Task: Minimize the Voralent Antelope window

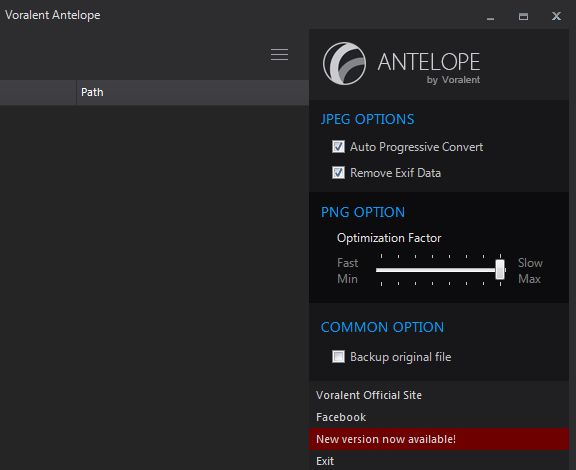Action: click(490, 17)
